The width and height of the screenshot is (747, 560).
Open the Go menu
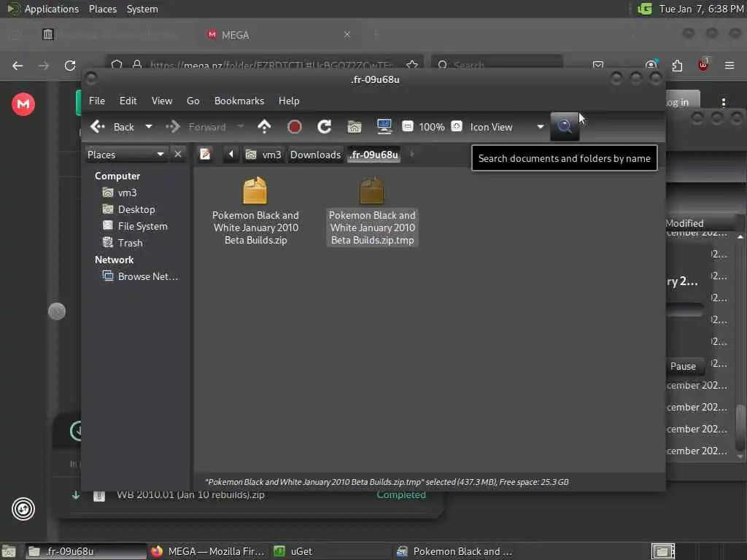[x=193, y=101]
